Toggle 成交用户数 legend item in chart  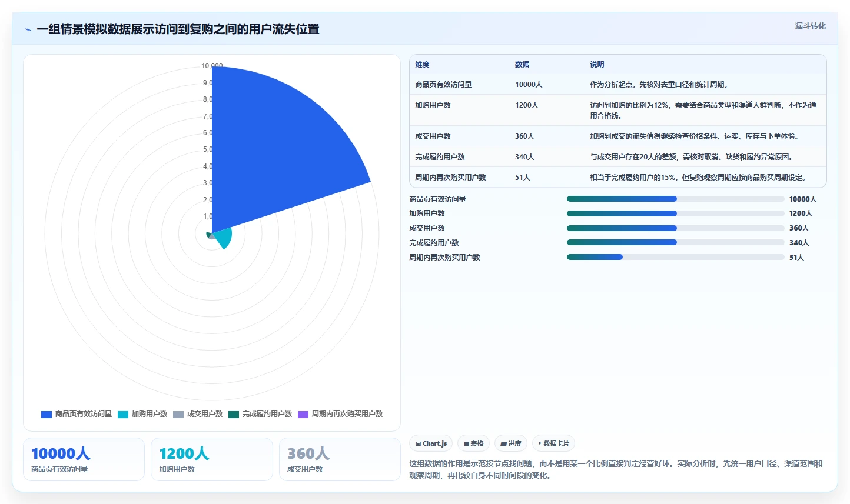click(198, 414)
